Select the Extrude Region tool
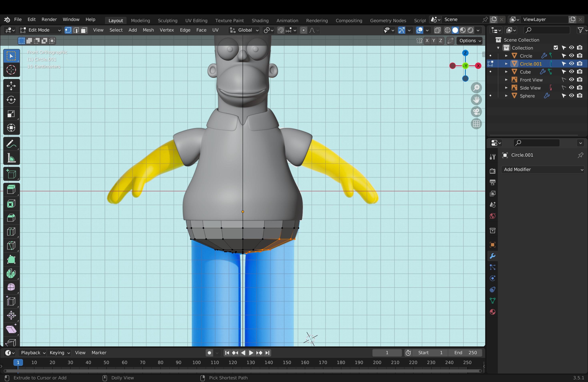Screen dimensions: 588x382 coord(11,190)
